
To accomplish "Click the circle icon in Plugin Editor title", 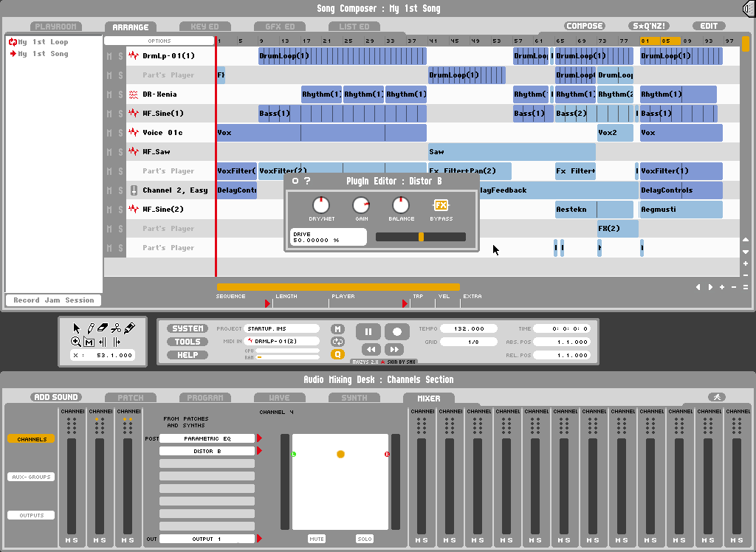I will [295, 181].
